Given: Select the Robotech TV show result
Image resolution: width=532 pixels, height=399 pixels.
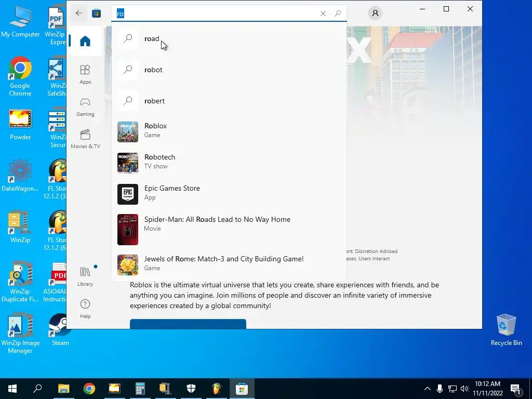Looking at the screenshot, I should (229, 163).
